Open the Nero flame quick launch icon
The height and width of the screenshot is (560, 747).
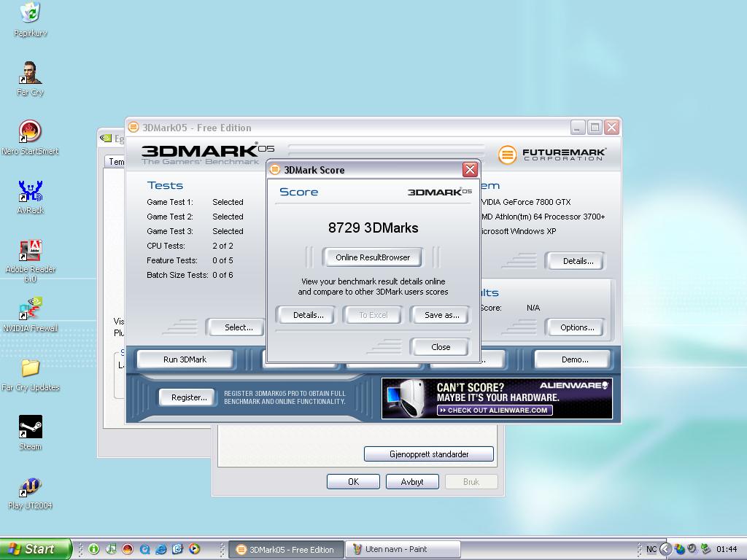click(128, 549)
